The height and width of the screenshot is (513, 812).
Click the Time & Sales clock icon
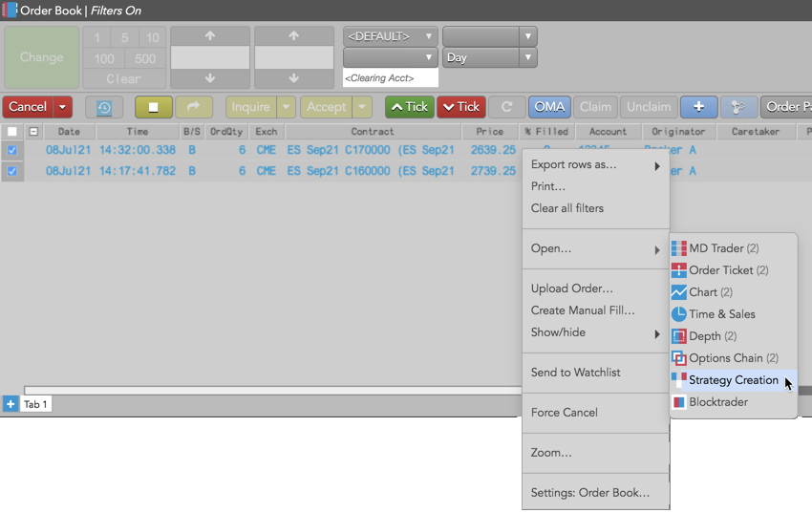coord(679,314)
